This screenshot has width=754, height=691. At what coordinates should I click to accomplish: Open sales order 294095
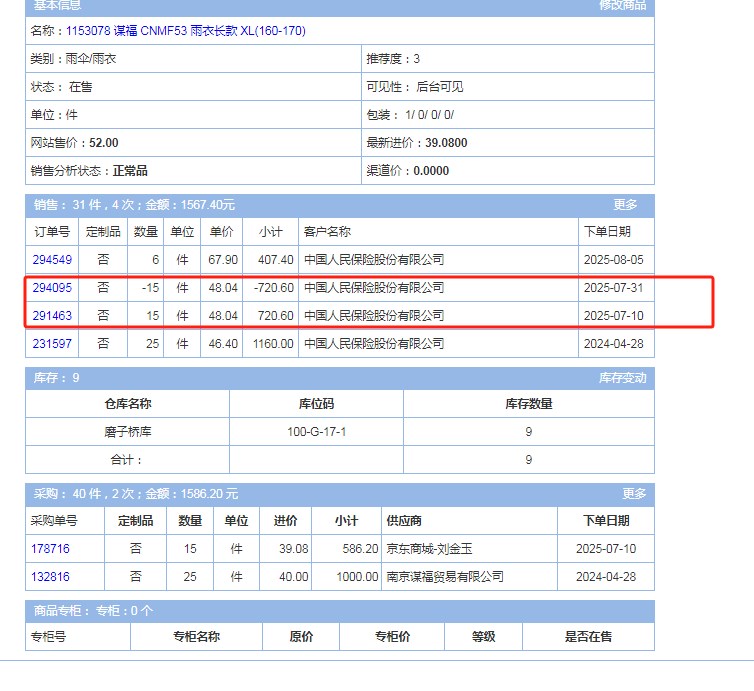point(52,288)
